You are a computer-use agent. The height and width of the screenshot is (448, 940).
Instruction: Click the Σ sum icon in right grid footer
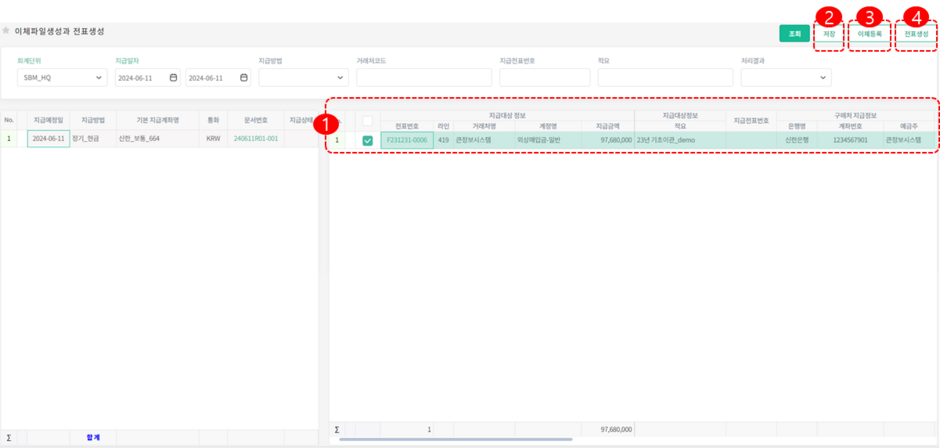point(337,429)
